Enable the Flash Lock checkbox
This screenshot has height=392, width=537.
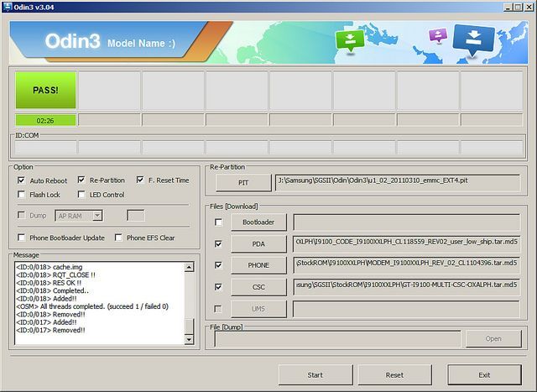tap(21, 194)
